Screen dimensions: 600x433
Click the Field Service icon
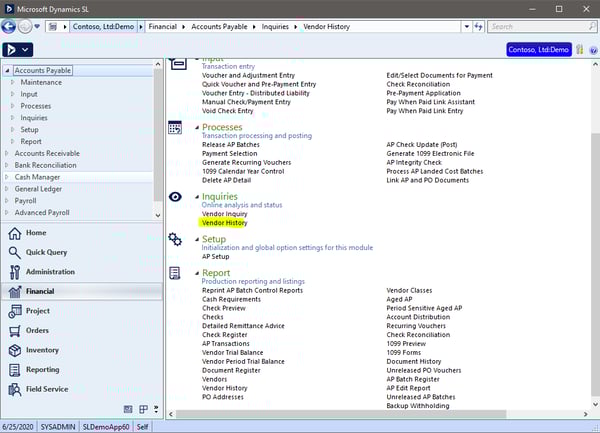pos(15,389)
